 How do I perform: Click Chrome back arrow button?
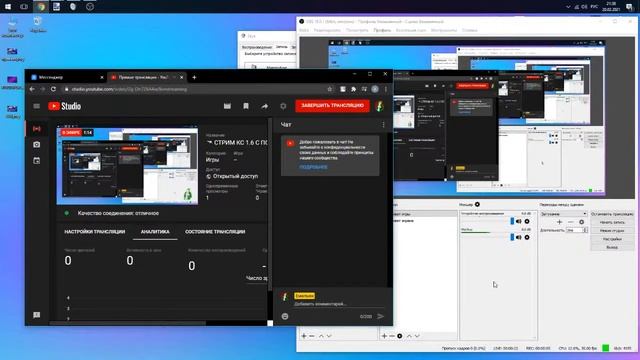click(32, 89)
